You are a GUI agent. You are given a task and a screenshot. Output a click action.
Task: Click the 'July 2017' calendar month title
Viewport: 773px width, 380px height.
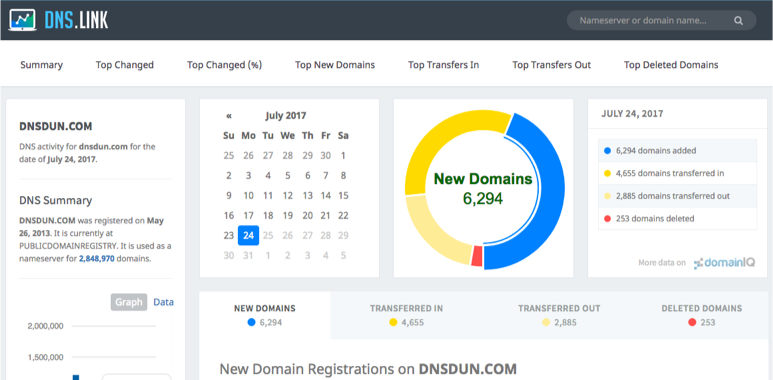tap(285, 116)
